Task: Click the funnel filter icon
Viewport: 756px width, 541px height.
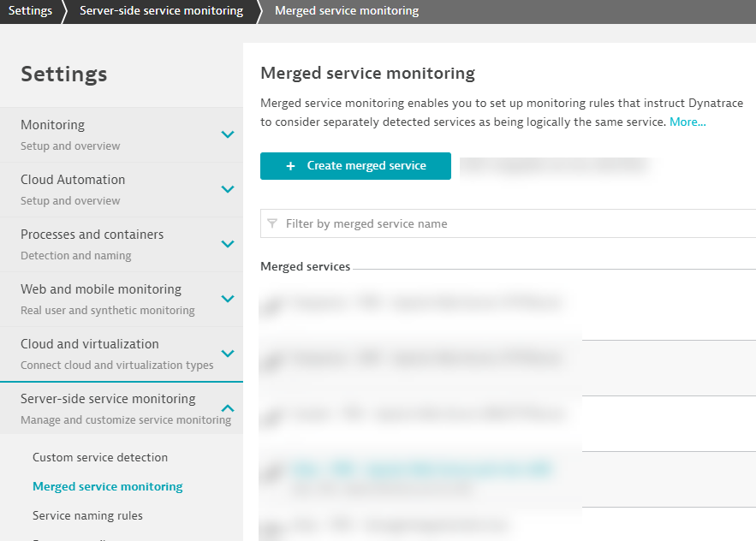Action: click(x=272, y=223)
